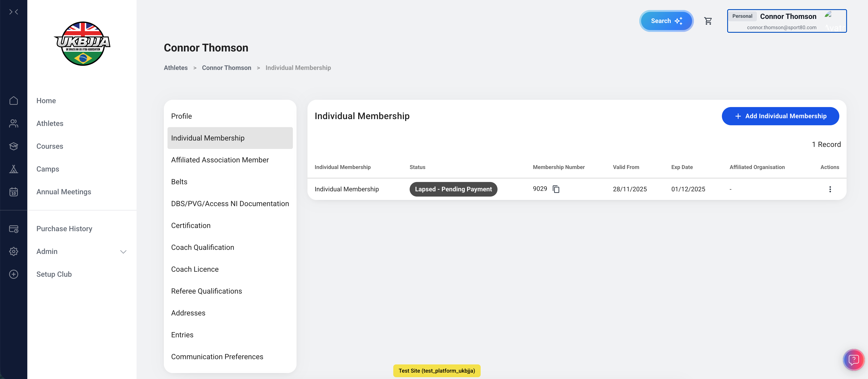The image size is (868, 379).
Task: Open the three-dot actions menu for membership row
Action: pos(830,189)
